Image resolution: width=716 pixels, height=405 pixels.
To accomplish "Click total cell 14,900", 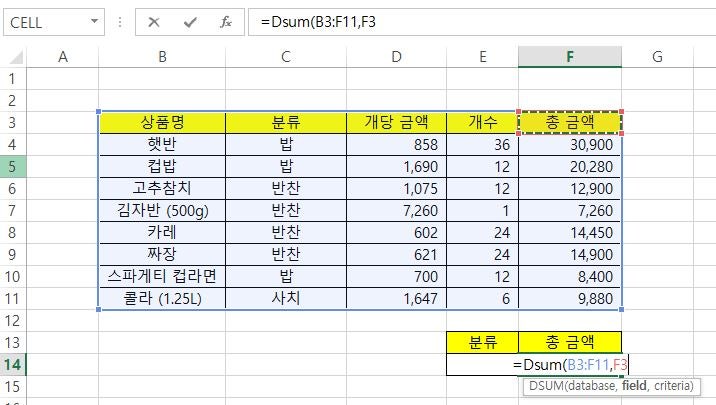I will [x=570, y=254].
